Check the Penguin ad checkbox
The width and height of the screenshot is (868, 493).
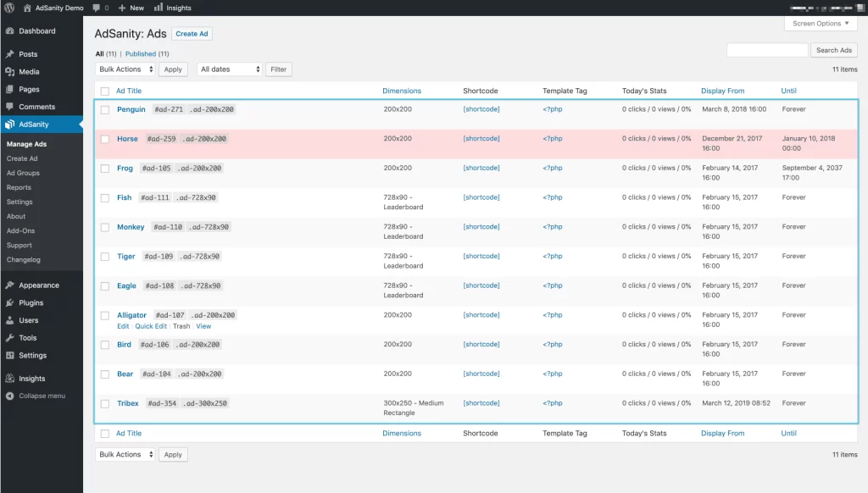pyautogui.click(x=104, y=109)
